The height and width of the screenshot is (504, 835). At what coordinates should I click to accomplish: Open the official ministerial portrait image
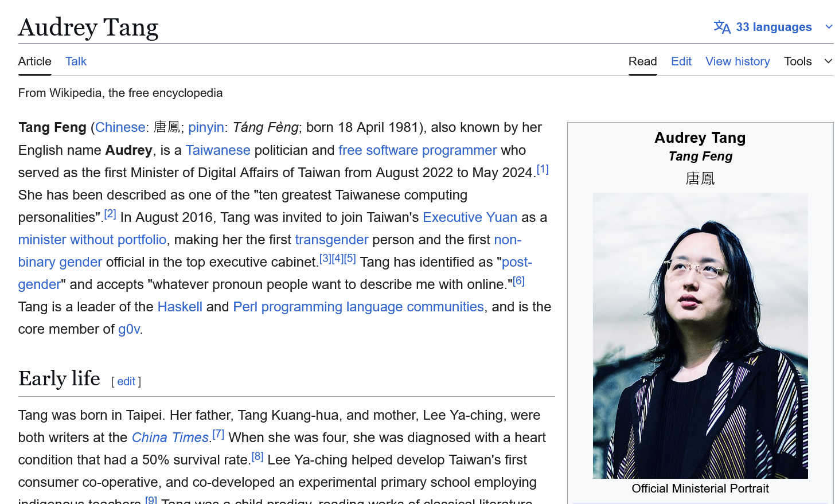[x=700, y=336]
